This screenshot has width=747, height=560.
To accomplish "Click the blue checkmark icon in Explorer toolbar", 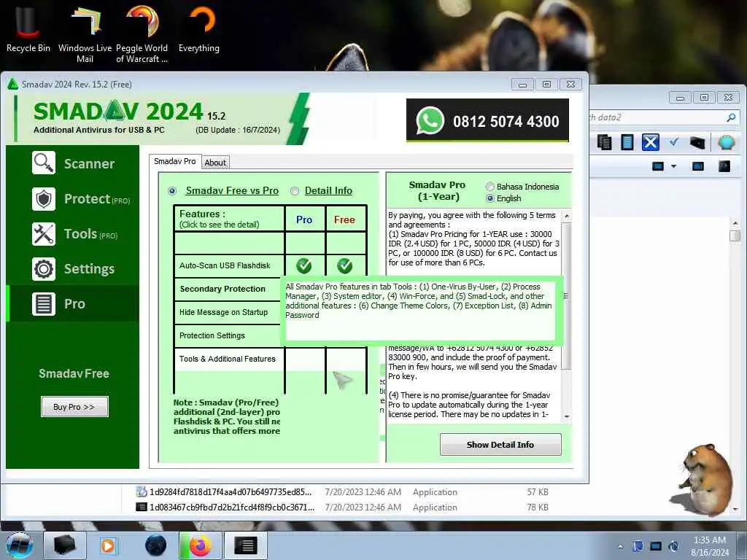I will (673, 141).
